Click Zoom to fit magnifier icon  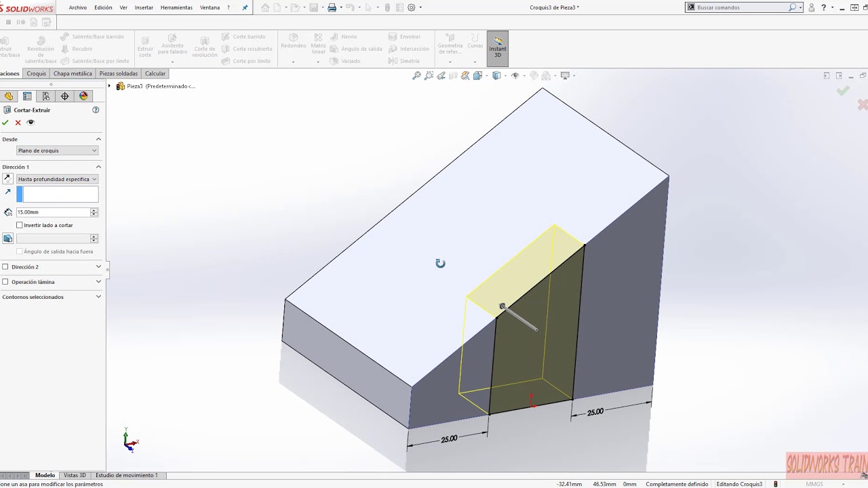pyautogui.click(x=416, y=76)
